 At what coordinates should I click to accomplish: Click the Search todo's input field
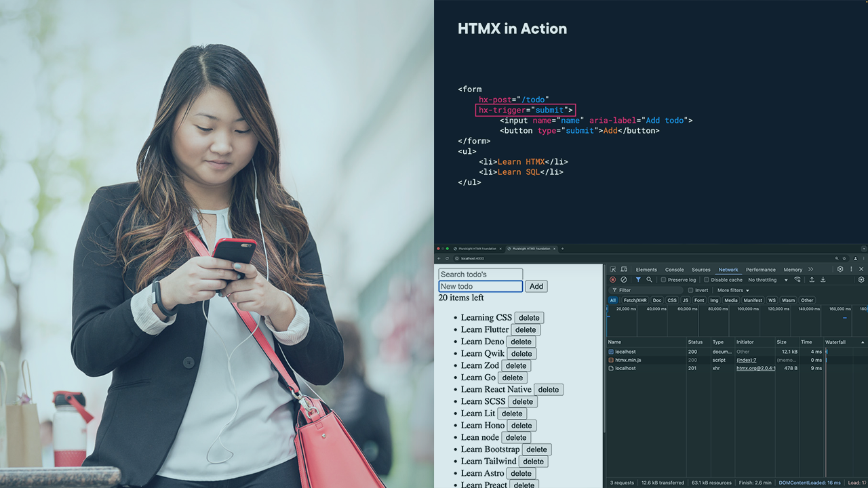click(x=480, y=274)
